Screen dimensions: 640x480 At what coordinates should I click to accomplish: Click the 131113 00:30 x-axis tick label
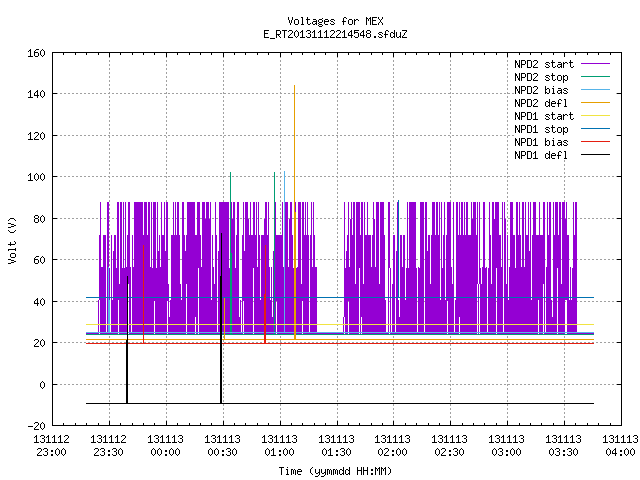coord(222,446)
